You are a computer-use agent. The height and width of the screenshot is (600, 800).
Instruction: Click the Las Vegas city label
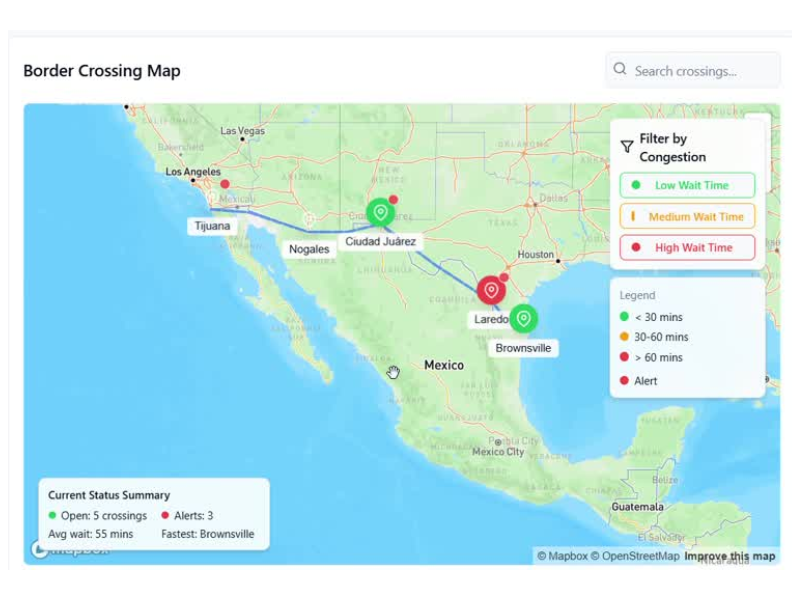pos(242,131)
